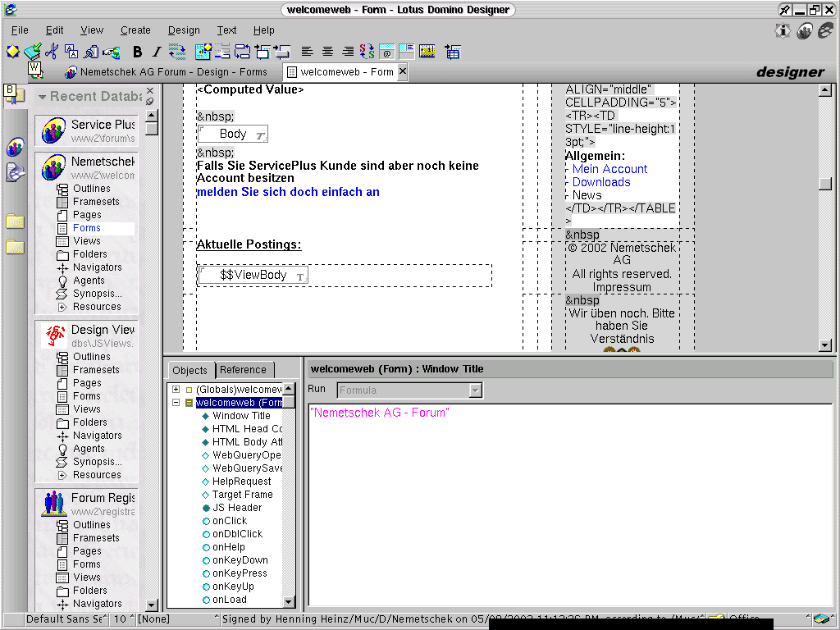Click the insert table icon
The width and height of the screenshot is (840, 630).
coord(452,52)
